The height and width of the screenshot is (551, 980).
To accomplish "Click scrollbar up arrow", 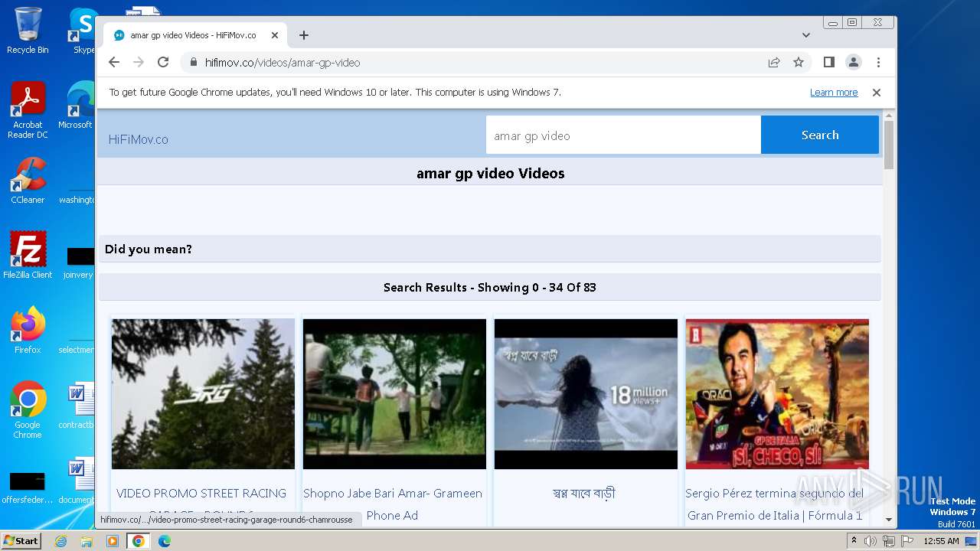I will (x=889, y=116).
